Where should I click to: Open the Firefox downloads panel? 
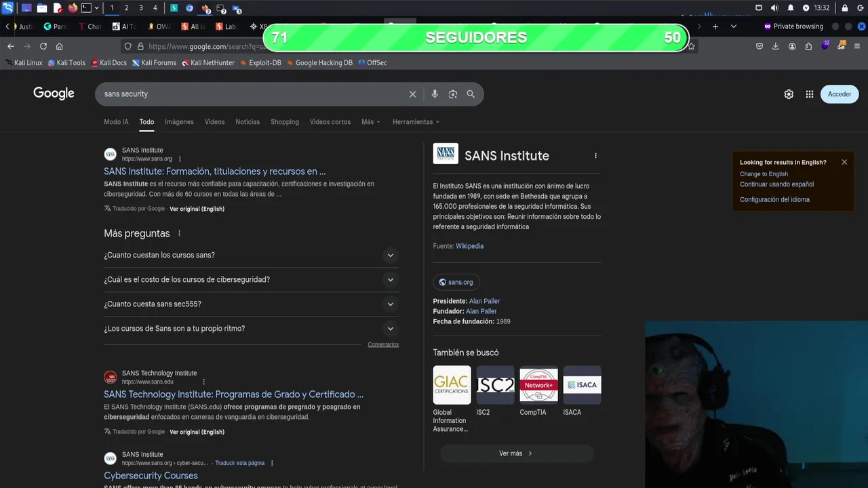(776, 46)
